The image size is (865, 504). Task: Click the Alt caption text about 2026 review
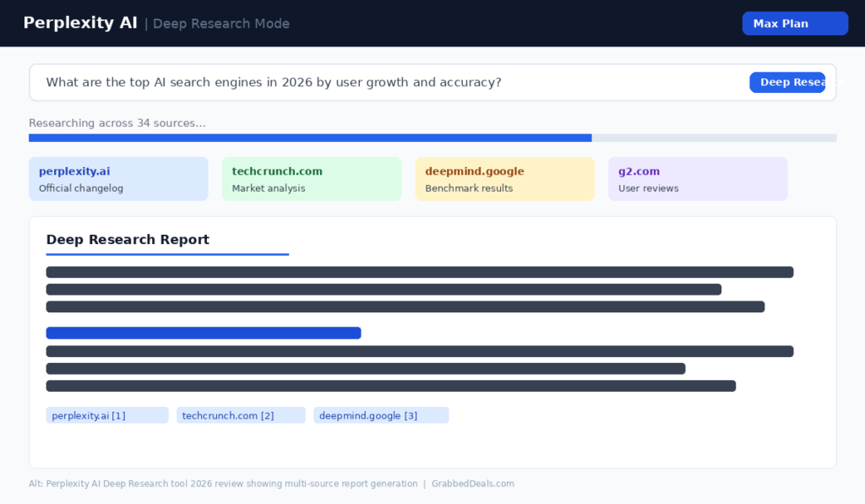223,484
